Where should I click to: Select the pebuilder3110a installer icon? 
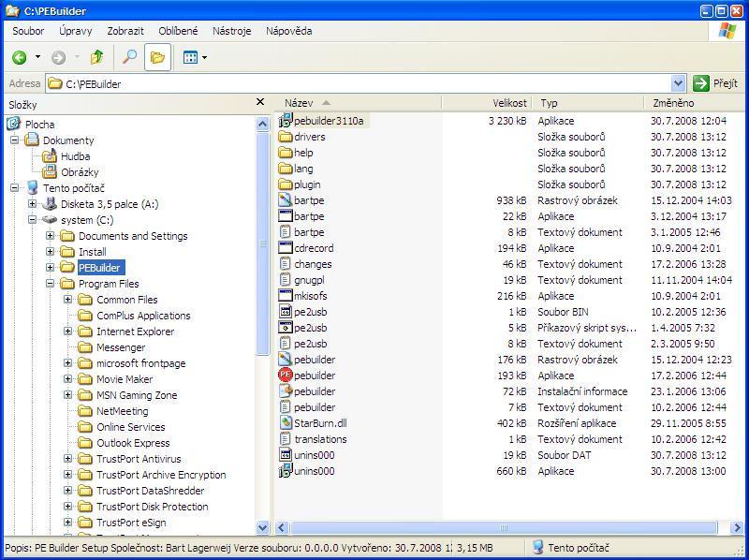point(286,121)
